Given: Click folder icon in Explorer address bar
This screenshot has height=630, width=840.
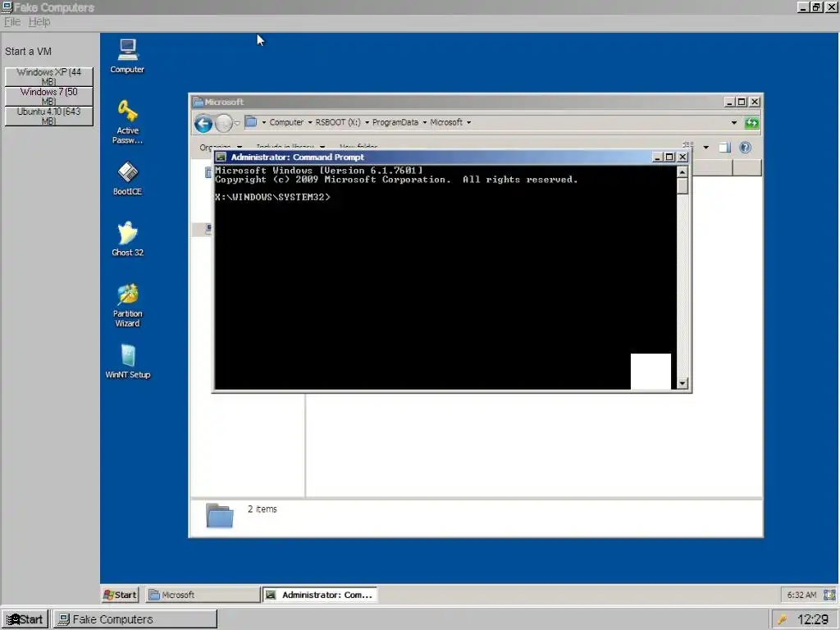Looking at the screenshot, I should (251, 122).
